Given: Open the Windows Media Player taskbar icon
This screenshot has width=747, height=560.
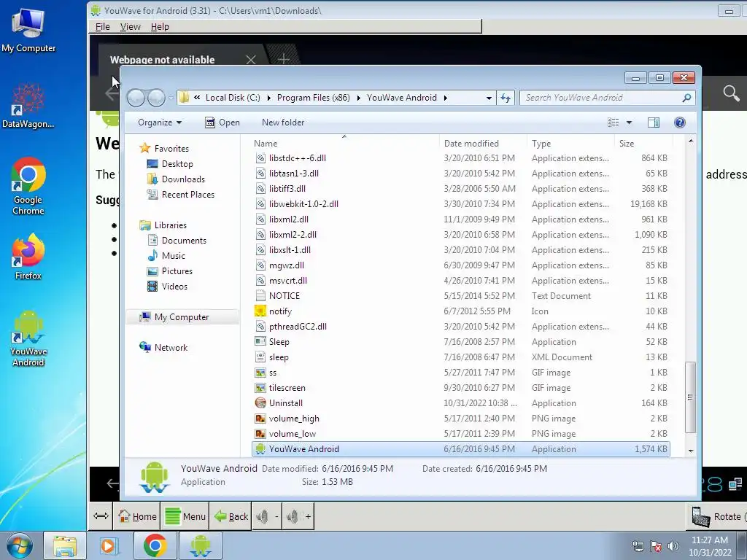Looking at the screenshot, I should [109, 546].
